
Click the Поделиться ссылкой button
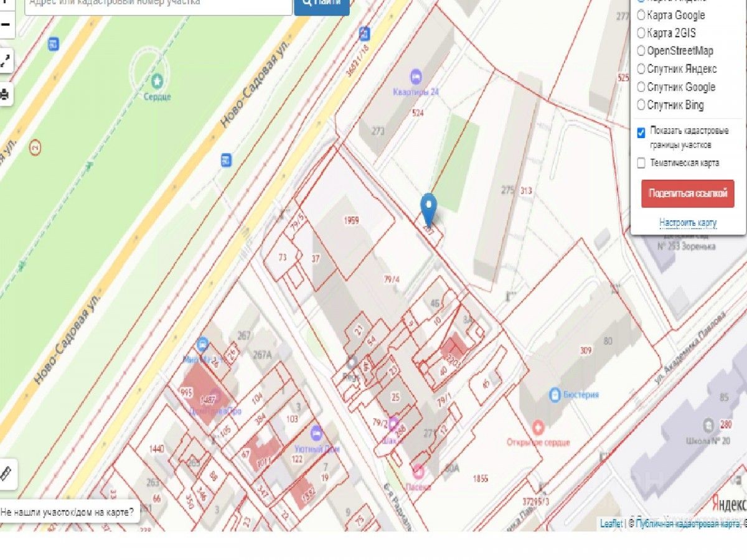point(688,194)
